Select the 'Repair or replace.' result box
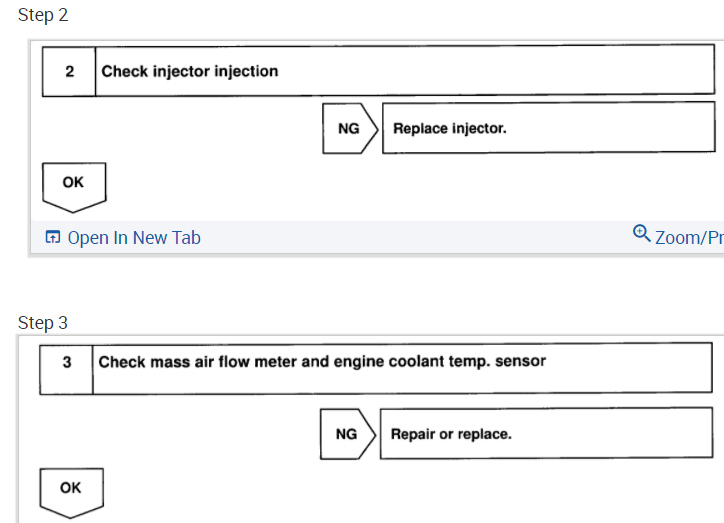The height and width of the screenshot is (523, 724). 546,434
